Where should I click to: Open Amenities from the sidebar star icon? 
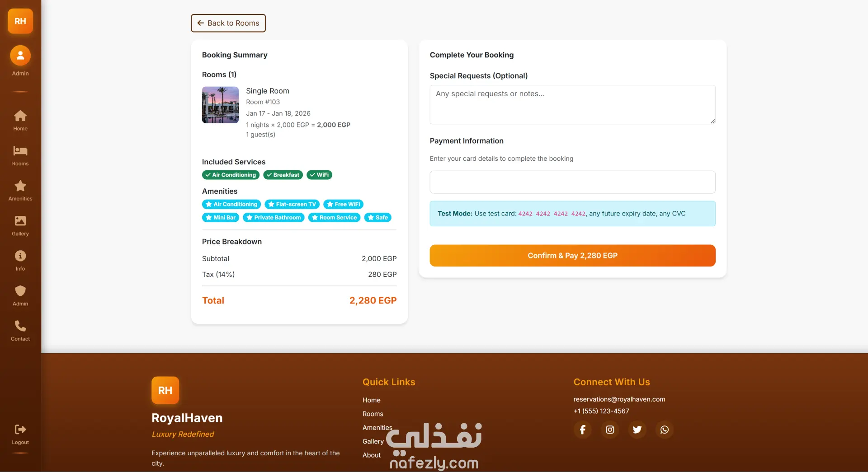(x=20, y=186)
